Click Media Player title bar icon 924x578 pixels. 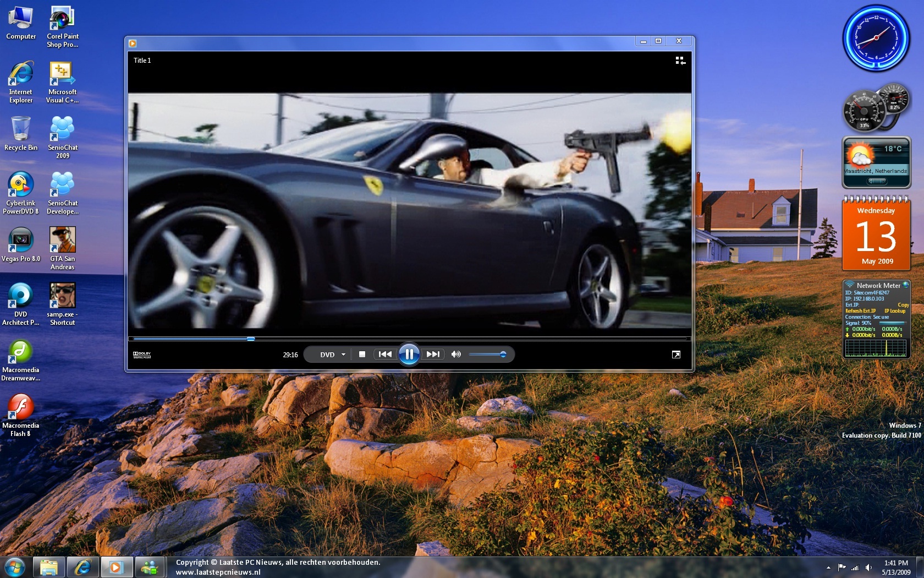pyautogui.click(x=133, y=43)
